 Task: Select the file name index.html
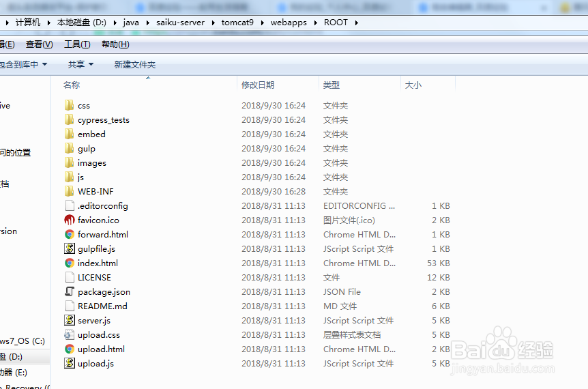point(98,263)
